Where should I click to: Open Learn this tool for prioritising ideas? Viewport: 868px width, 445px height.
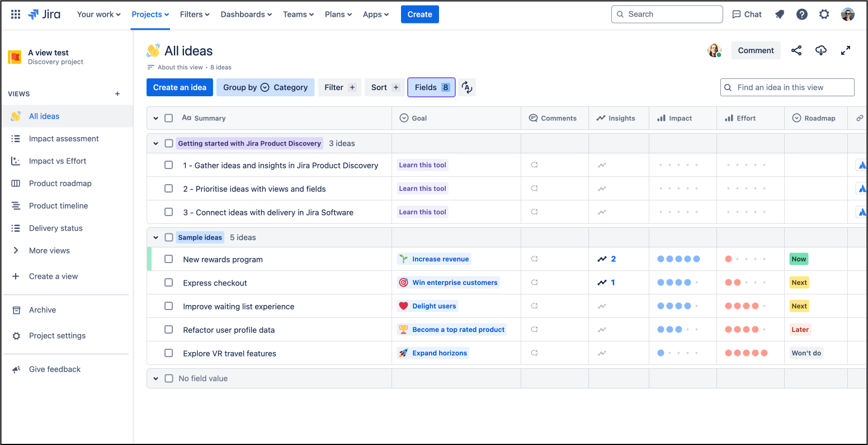tap(422, 188)
